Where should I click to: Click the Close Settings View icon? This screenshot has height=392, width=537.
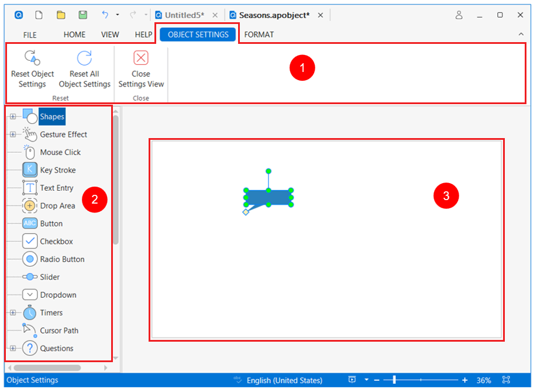pos(141,57)
